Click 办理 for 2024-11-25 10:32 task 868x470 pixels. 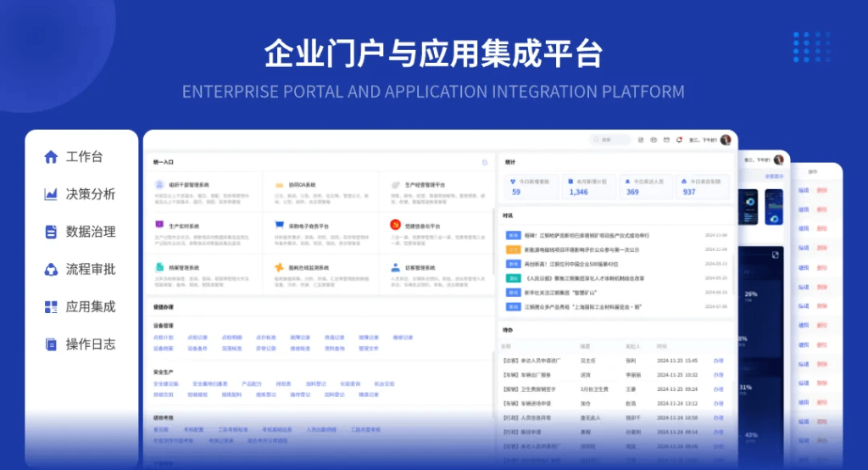[719, 375]
